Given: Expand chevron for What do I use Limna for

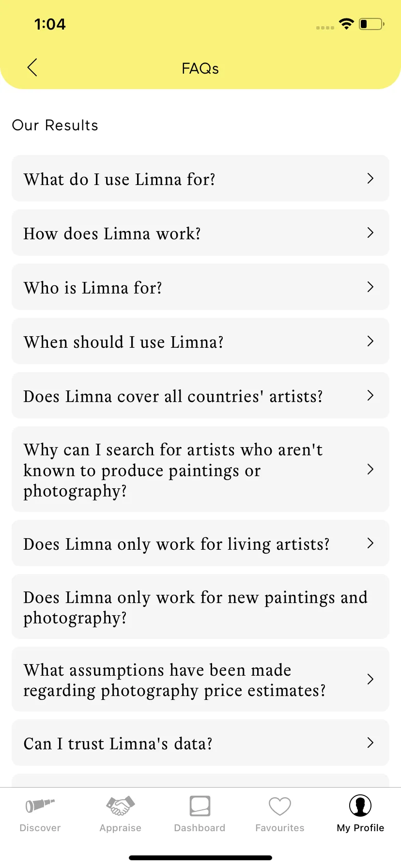Looking at the screenshot, I should click(370, 178).
